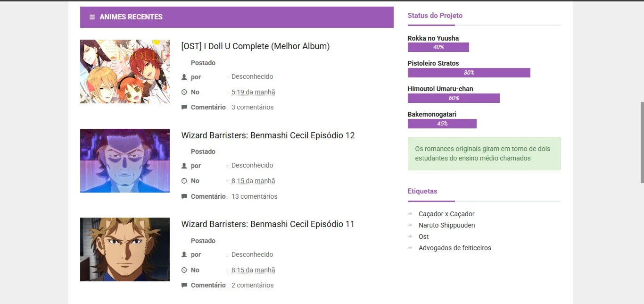
Task: Select the Advogados de feiticeiros tag
Action: 455,248
